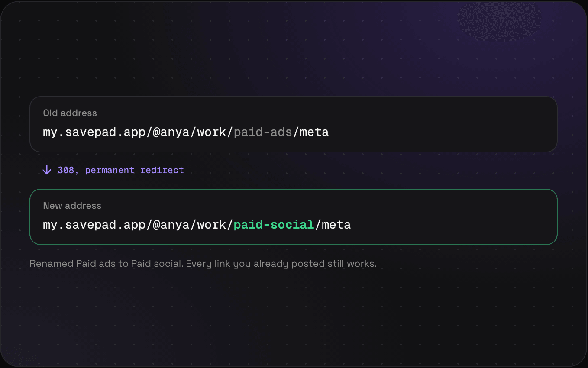The width and height of the screenshot is (588, 368).
Task: Click "my.savepad.app" in the old address
Action: [x=94, y=132]
